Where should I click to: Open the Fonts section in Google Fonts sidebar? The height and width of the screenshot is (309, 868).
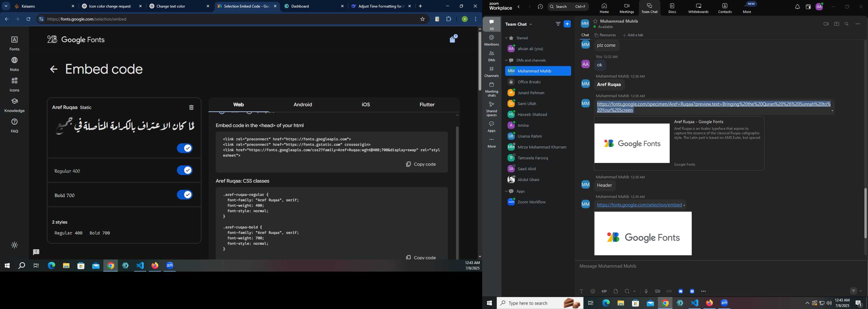[x=14, y=43]
